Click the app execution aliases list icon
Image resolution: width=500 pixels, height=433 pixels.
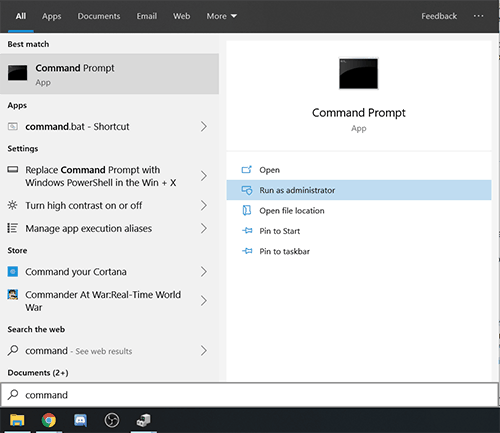click(13, 228)
